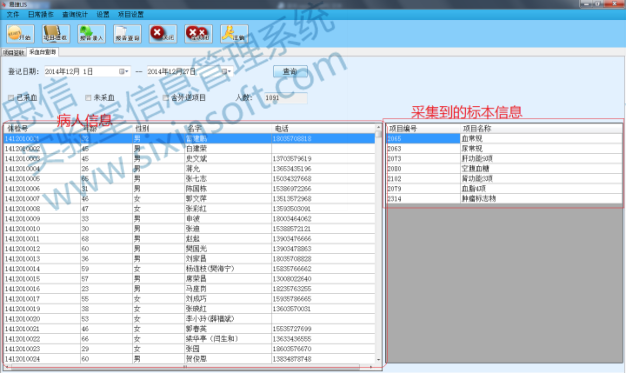Click the patient table vertical scrollbar up arrow
This screenshot has width=627, height=373.
coord(378,128)
